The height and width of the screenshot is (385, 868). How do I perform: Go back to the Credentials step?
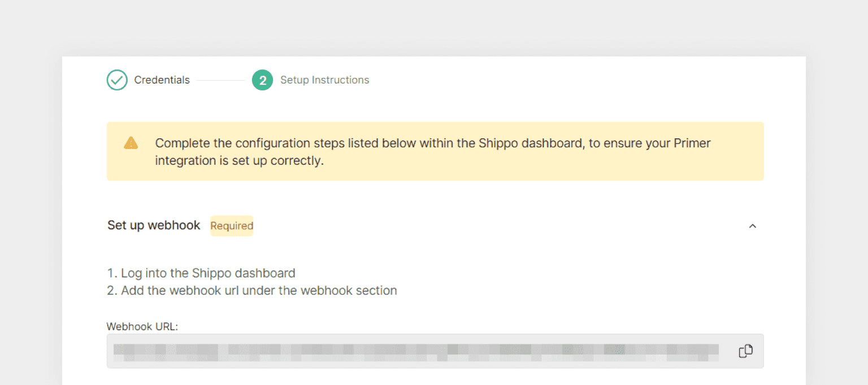click(x=162, y=80)
